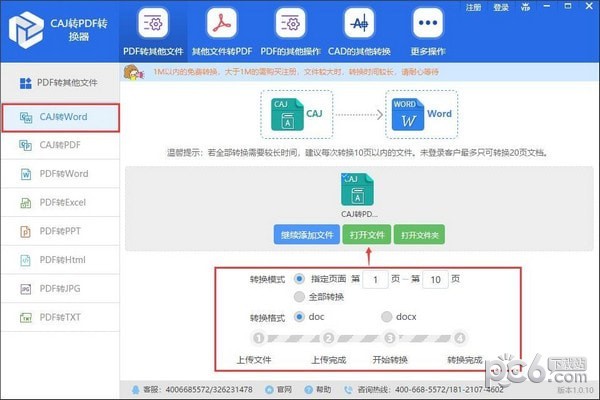Screen dimensions: 600x400
Task: Click the 转换模式 label
Action: tap(267, 279)
